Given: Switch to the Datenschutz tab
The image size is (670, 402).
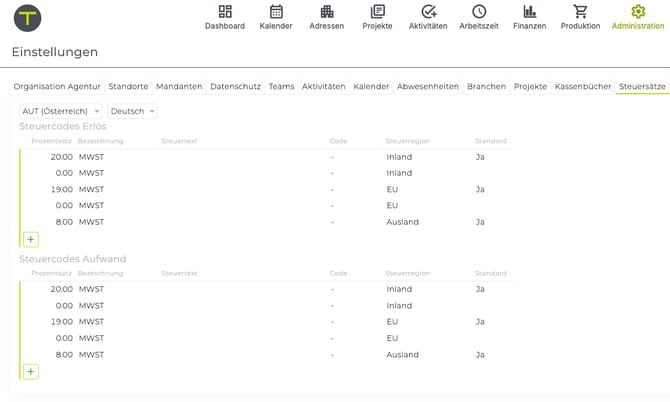Looking at the screenshot, I should tap(236, 87).
